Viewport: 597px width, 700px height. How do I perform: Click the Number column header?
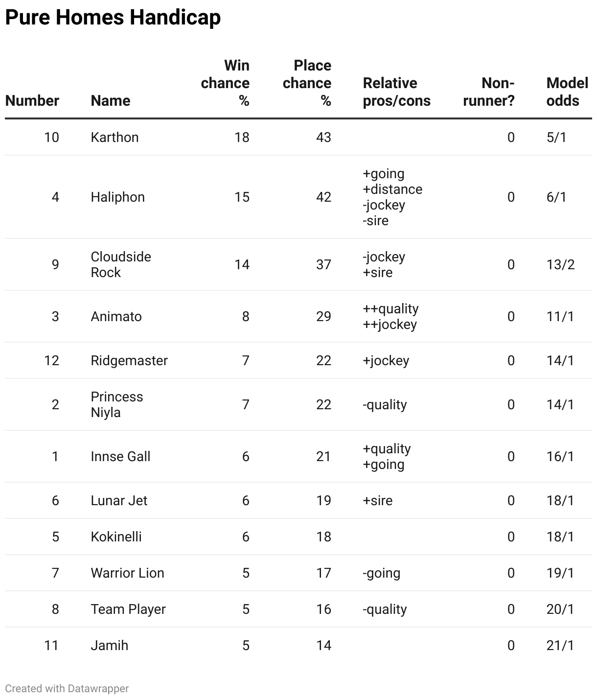pos(32,101)
